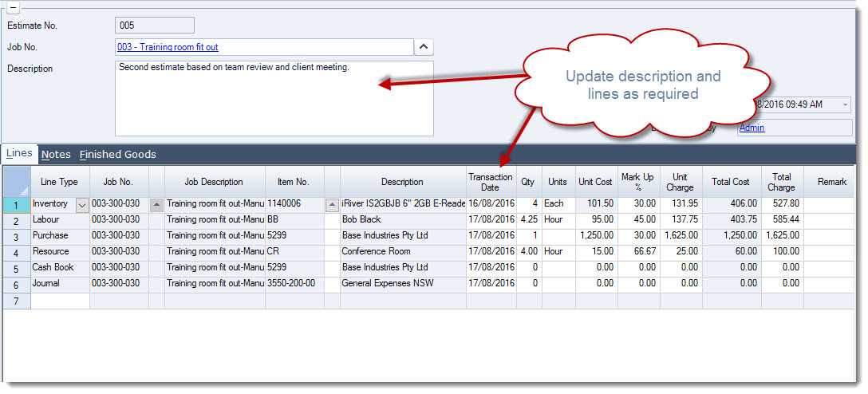
Task: Select row header 6
Action: (x=17, y=286)
